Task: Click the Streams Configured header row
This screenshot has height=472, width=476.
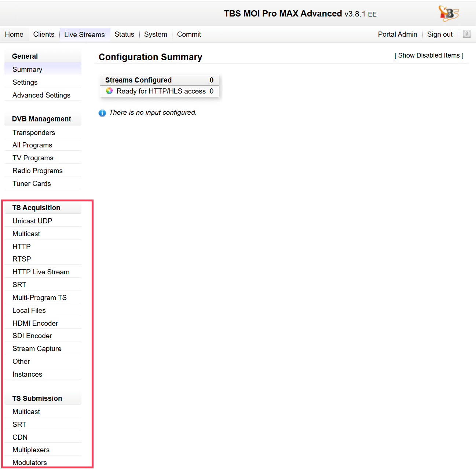Action: point(159,80)
